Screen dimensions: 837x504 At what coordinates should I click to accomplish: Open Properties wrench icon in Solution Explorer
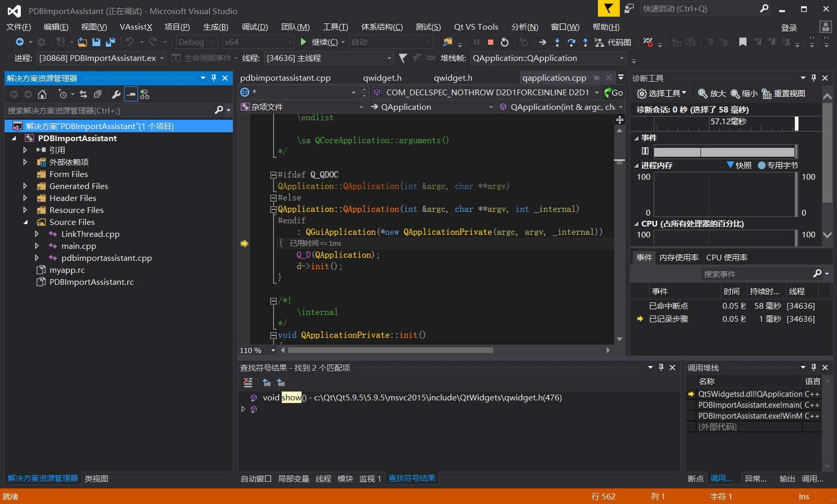click(x=116, y=94)
